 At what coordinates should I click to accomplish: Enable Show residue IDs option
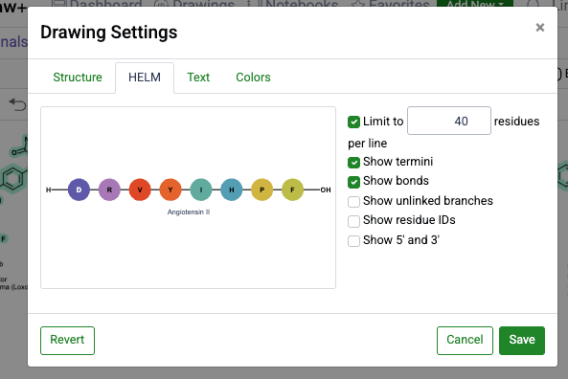pyautogui.click(x=354, y=221)
